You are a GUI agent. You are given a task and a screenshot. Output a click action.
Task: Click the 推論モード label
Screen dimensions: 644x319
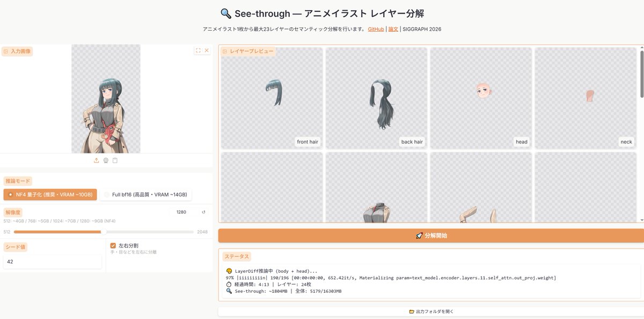click(x=18, y=181)
